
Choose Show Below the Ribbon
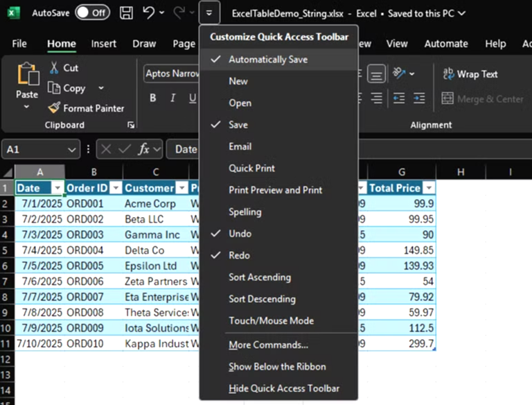tap(278, 367)
